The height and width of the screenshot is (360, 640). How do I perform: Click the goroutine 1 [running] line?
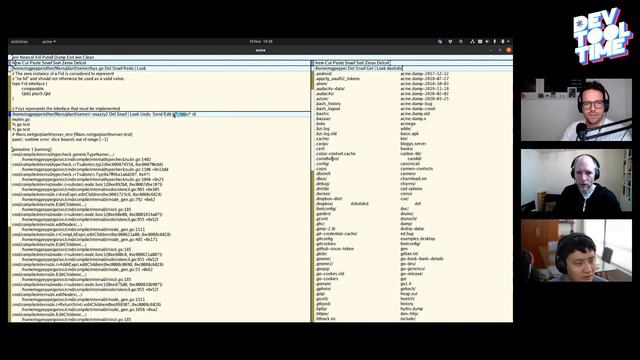[31, 149]
